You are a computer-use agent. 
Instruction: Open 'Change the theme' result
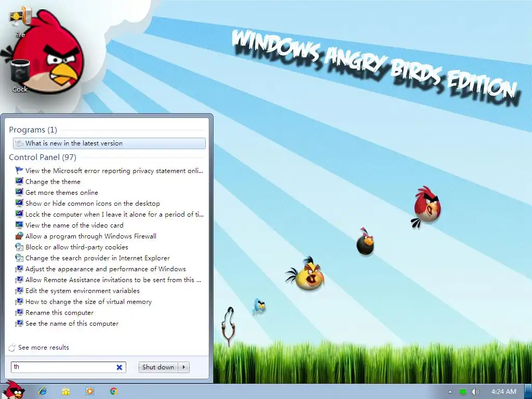[109, 181]
